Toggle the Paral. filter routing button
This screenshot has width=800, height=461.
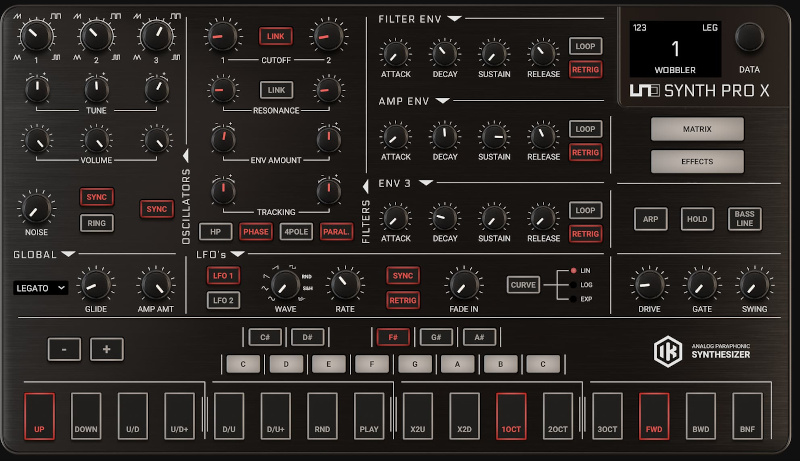tap(336, 232)
